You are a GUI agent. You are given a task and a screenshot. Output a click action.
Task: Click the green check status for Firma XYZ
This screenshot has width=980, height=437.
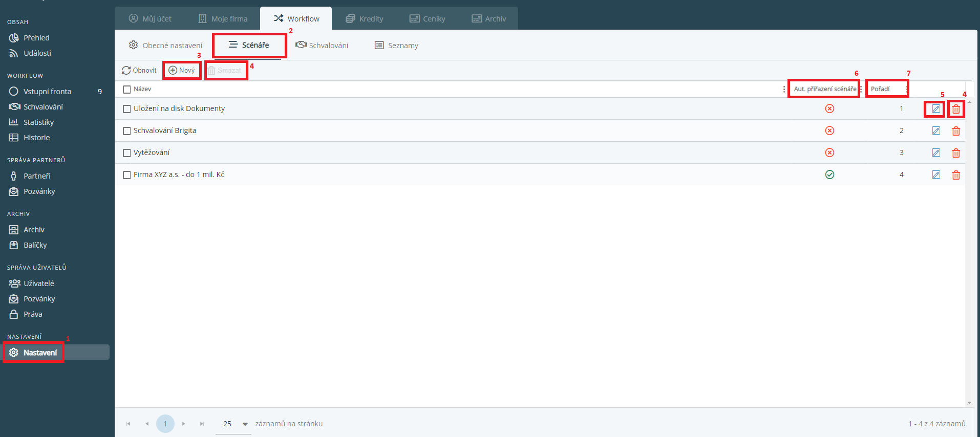(x=829, y=175)
